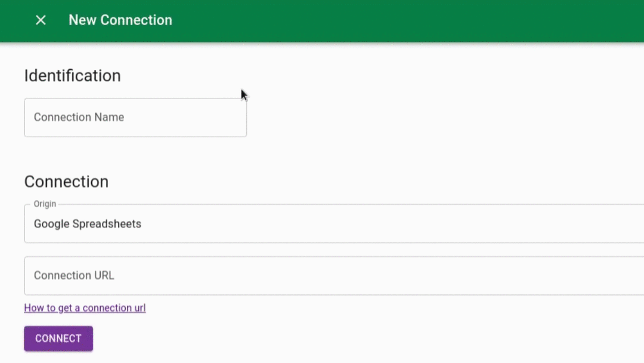Select the Google Spreadsheets value text
Viewport: 644px width, 363px height.
point(87,224)
